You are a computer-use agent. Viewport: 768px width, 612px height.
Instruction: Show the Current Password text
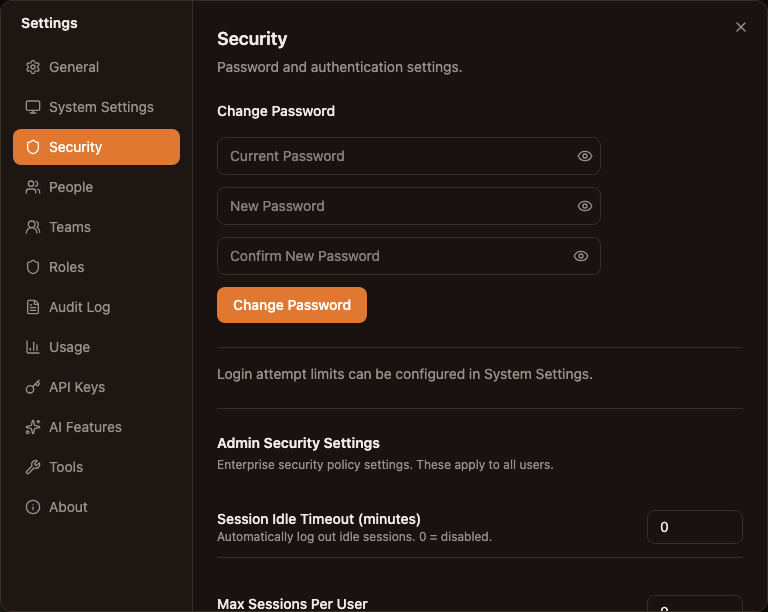click(x=585, y=156)
